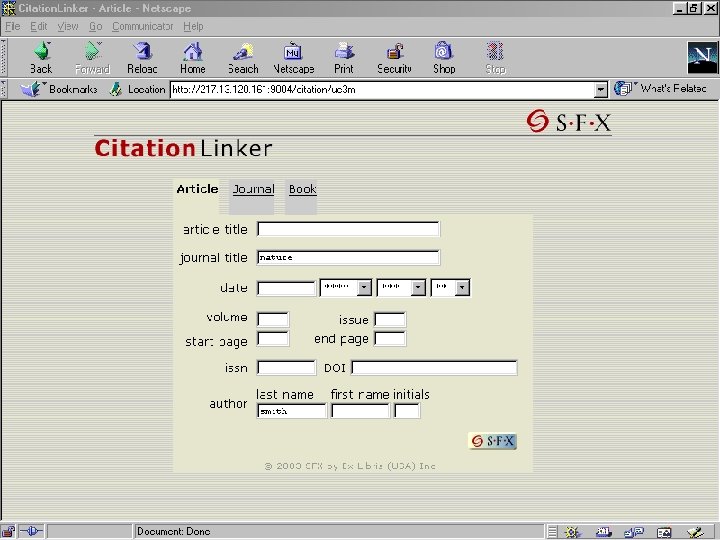Image resolution: width=720 pixels, height=540 pixels.
Task: Submit the form with SFX button
Action: (x=492, y=441)
